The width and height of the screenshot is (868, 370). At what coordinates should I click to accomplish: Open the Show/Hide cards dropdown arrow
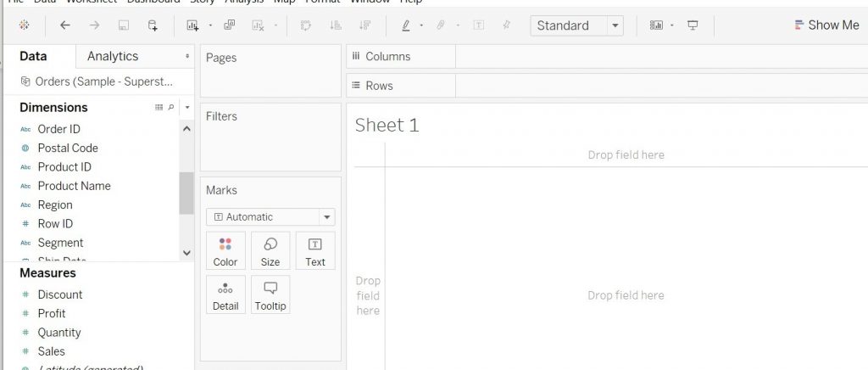point(672,25)
